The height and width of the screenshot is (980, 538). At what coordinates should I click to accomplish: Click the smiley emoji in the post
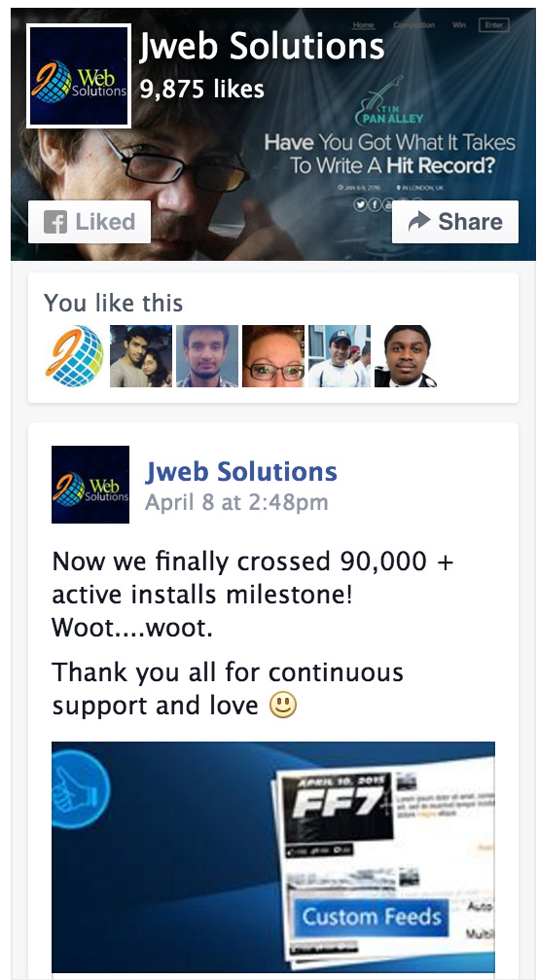[282, 706]
